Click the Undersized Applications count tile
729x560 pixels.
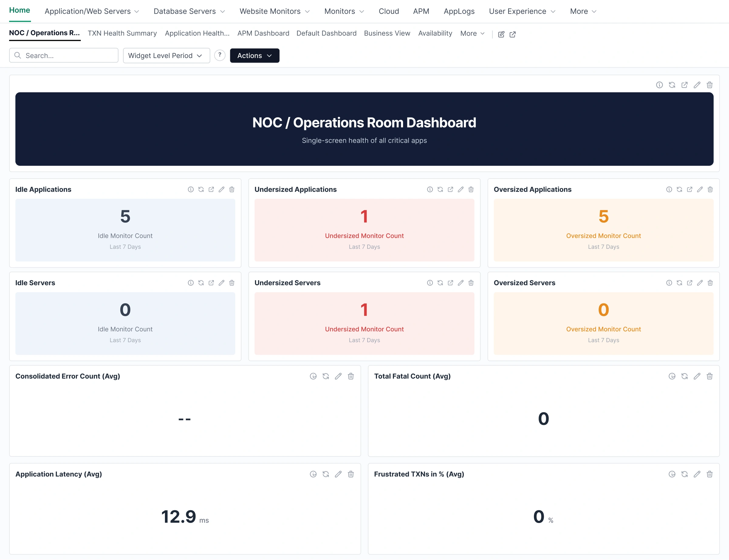(x=364, y=230)
